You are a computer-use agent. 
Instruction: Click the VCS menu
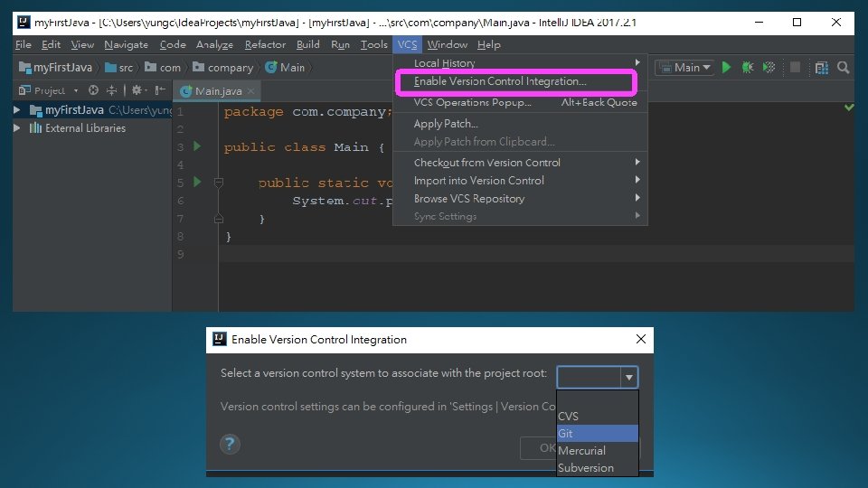[x=407, y=44]
